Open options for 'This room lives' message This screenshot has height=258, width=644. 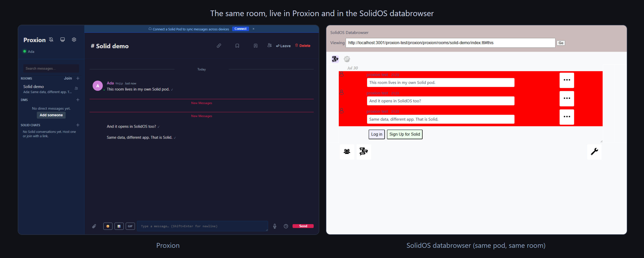[x=567, y=80]
